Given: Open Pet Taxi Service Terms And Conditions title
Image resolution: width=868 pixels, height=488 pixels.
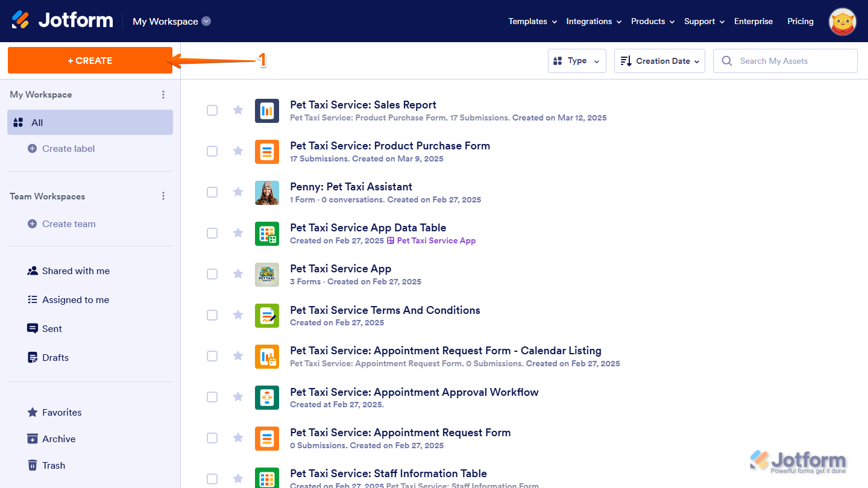Looking at the screenshot, I should point(385,310).
